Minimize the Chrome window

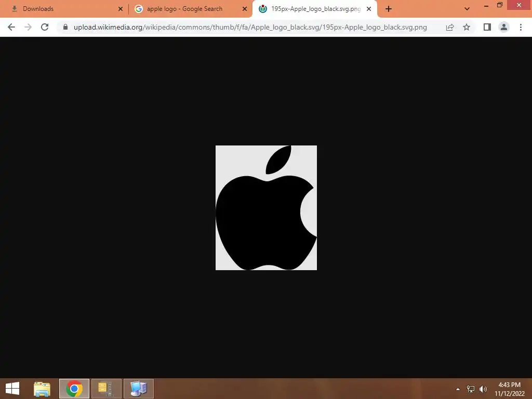click(x=486, y=5)
